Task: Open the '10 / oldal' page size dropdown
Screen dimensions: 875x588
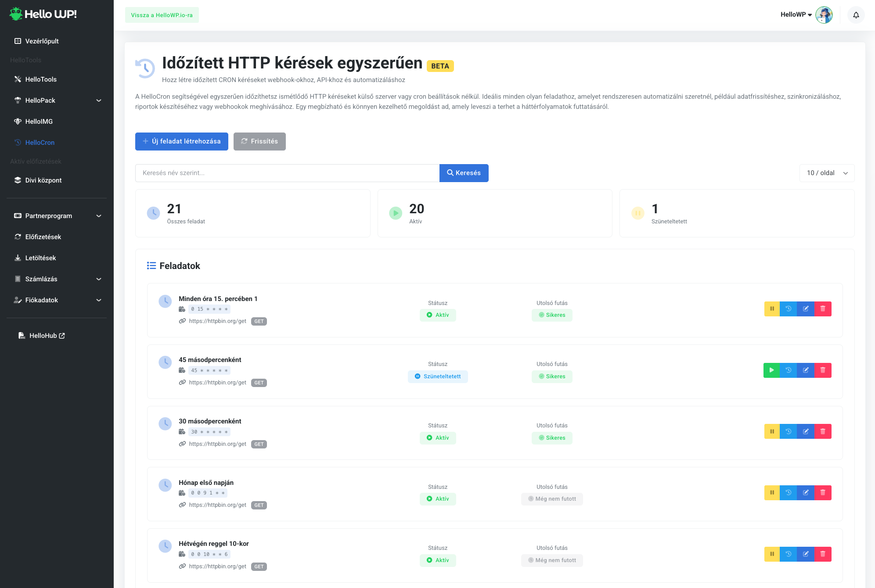Action: 827,173
